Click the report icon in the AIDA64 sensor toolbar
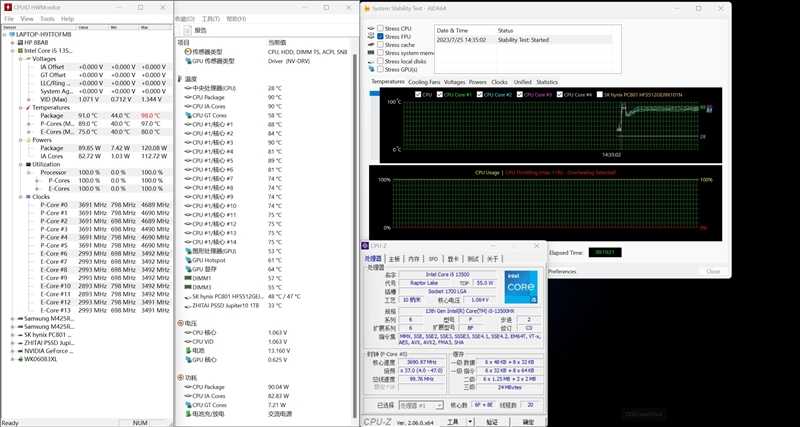The width and height of the screenshot is (800, 427). 187,30
